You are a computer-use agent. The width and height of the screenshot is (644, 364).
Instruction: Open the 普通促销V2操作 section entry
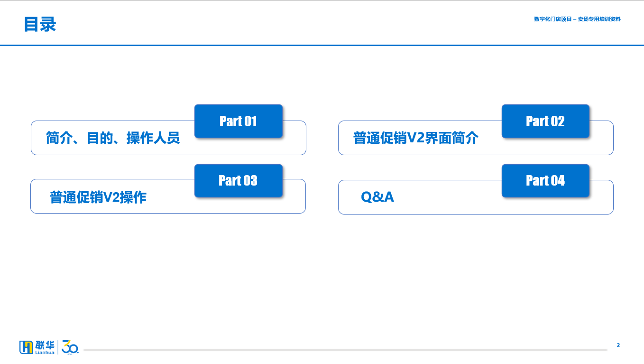click(x=98, y=197)
